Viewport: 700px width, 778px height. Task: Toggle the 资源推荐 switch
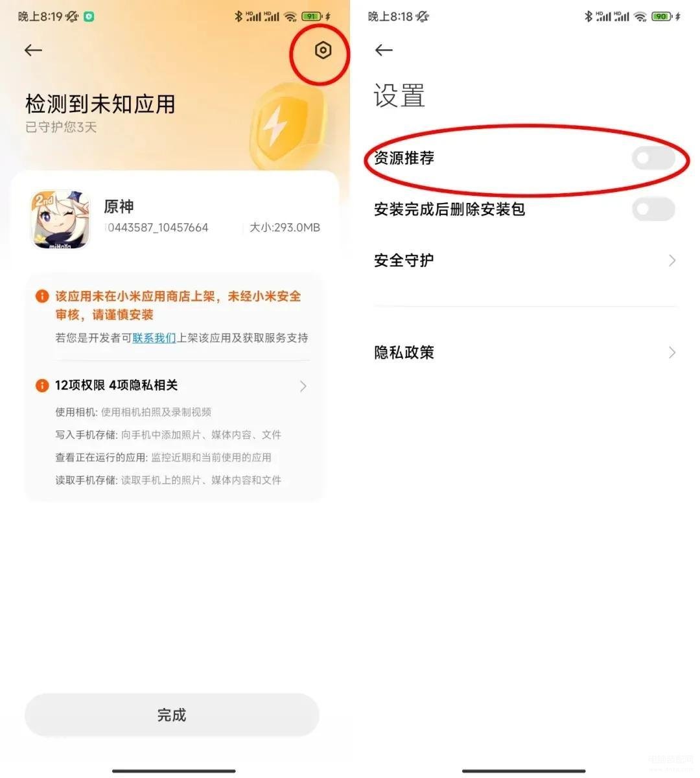653,158
